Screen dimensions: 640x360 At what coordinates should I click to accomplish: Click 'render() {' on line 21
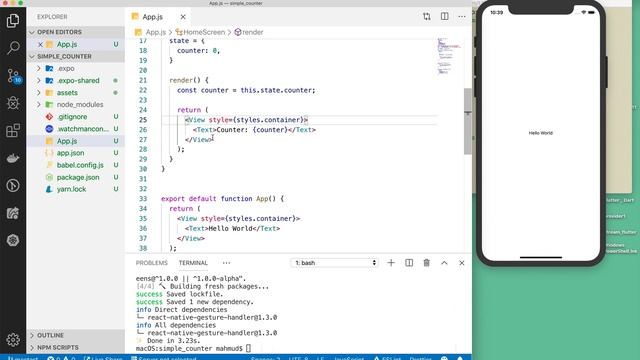[189, 80]
